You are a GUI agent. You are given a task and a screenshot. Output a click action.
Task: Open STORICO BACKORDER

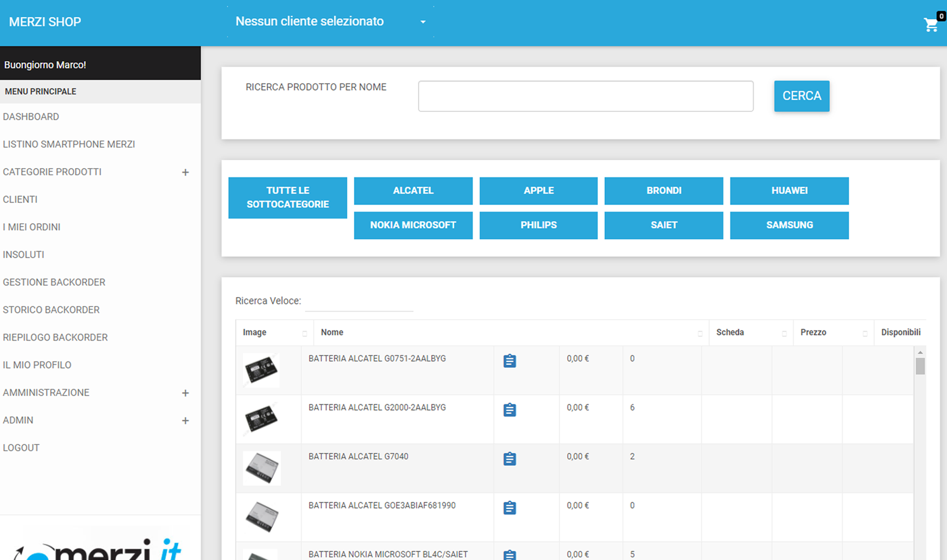(51, 310)
